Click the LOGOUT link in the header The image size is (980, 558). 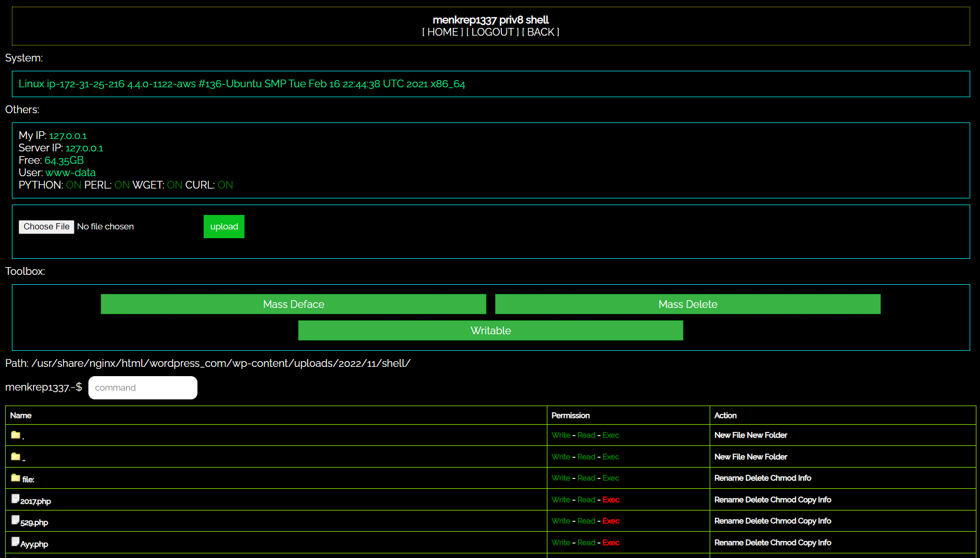pyautogui.click(x=492, y=32)
